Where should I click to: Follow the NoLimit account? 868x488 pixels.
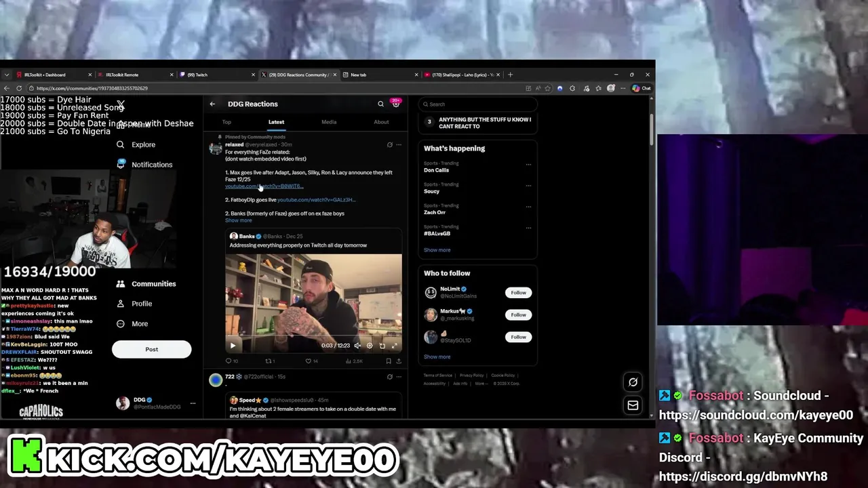point(518,293)
